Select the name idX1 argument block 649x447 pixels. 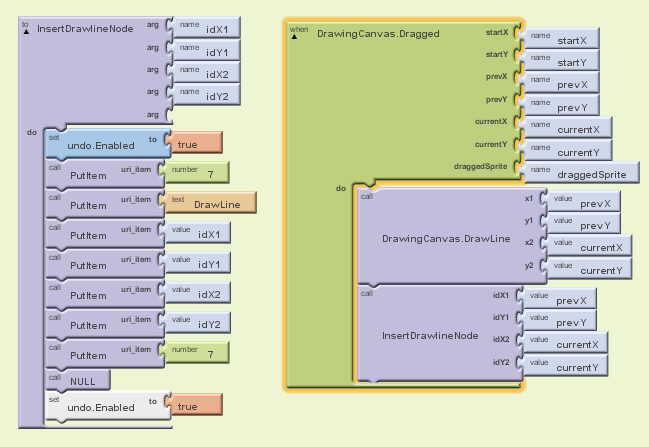point(205,28)
